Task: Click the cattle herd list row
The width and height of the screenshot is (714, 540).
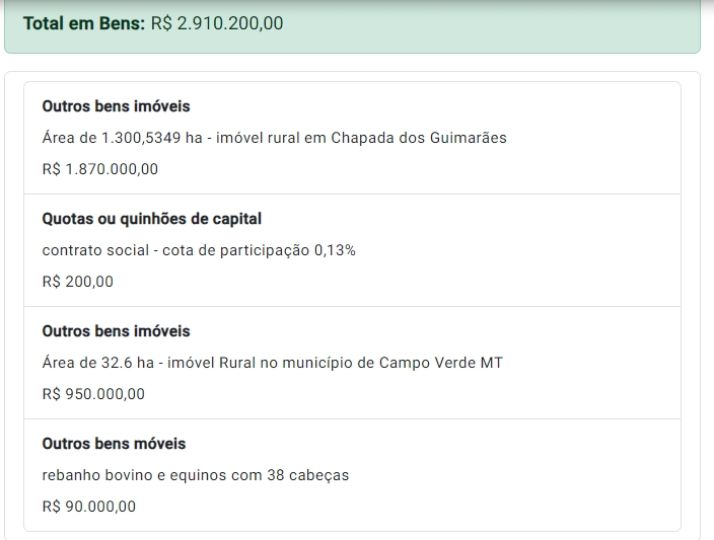Action: 352,475
